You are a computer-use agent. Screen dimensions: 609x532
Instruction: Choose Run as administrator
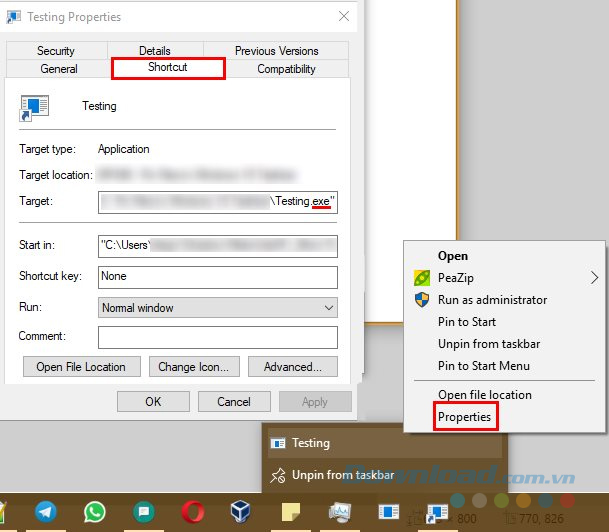click(x=492, y=300)
